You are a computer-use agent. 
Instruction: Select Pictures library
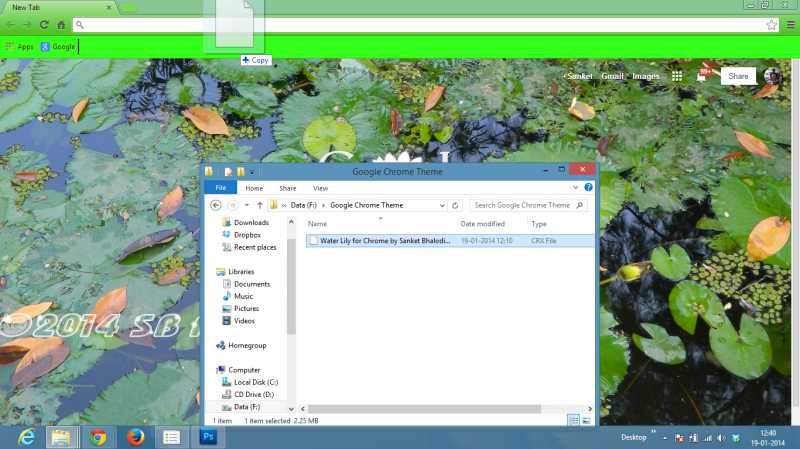click(241, 308)
